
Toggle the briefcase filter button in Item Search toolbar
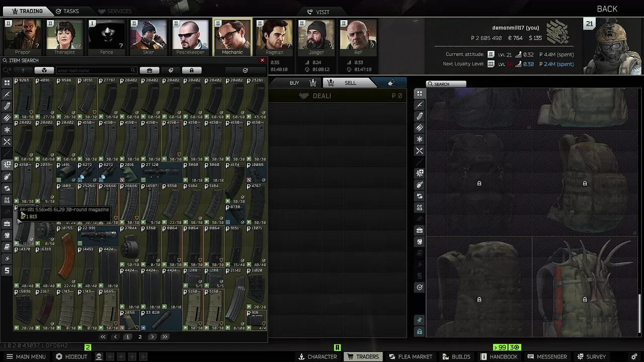point(149,70)
